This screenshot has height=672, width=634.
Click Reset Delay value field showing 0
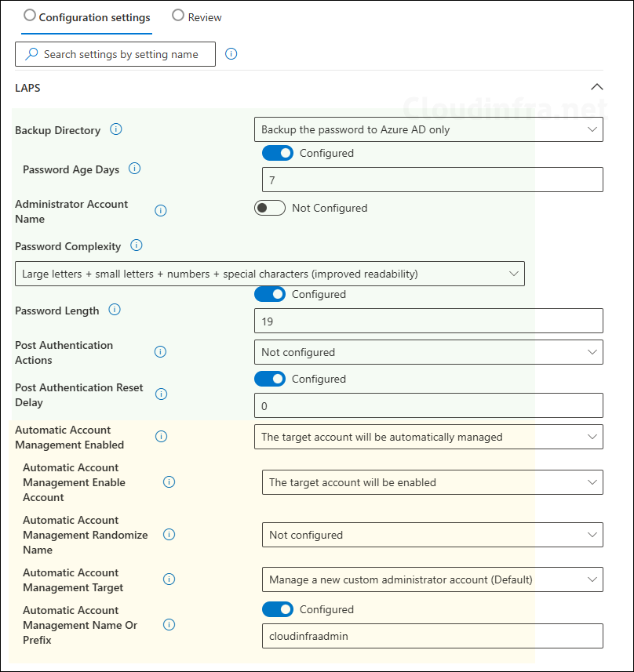coord(428,405)
